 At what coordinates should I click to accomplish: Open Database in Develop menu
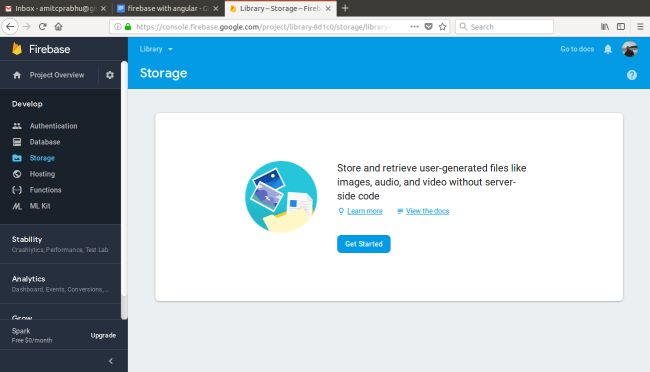(45, 142)
